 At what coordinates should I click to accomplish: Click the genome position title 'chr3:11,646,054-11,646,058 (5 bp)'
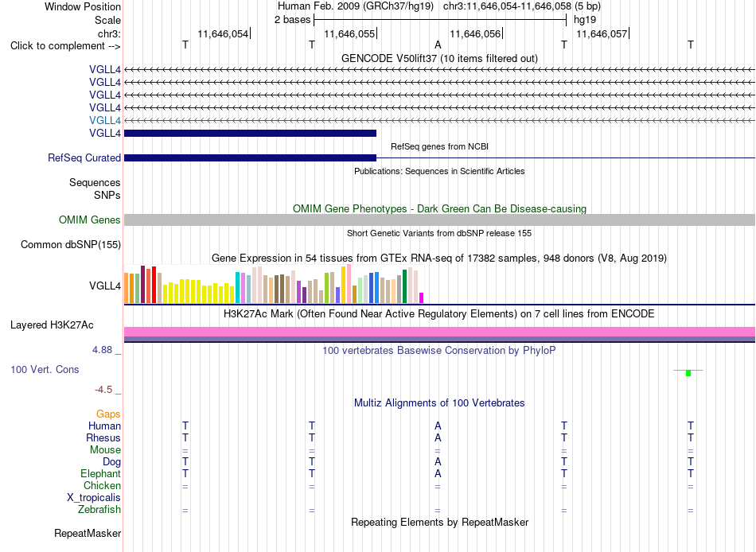[x=522, y=6]
